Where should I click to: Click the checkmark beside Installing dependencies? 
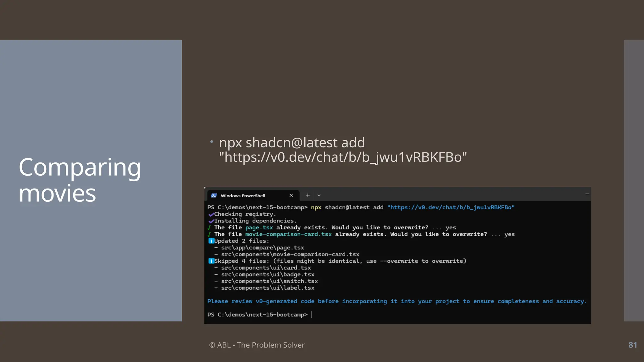point(211,221)
